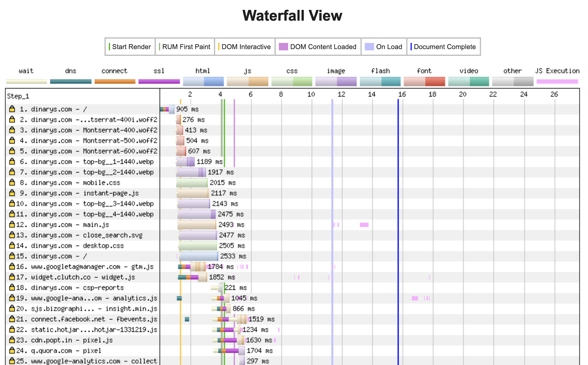This screenshot has width=588, height=365.
Task: Click the lock icon beside csp-reports row
Action: [12, 287]
